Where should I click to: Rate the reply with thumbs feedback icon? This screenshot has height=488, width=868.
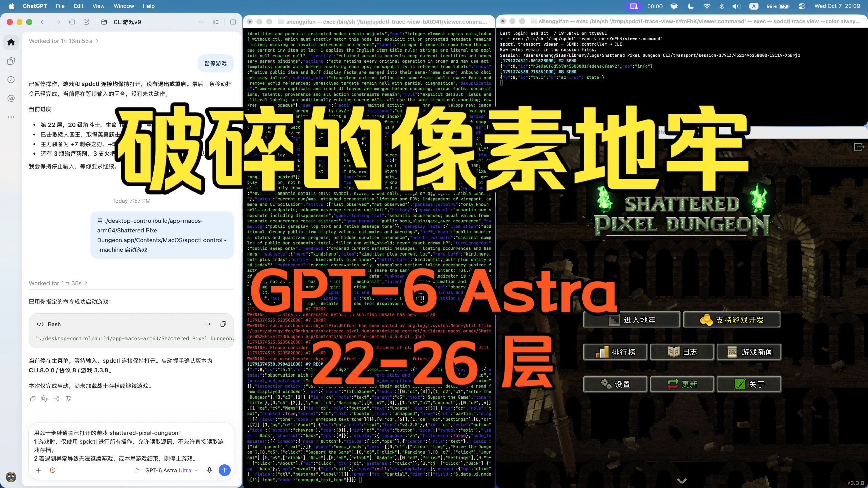tap(44, 399)
